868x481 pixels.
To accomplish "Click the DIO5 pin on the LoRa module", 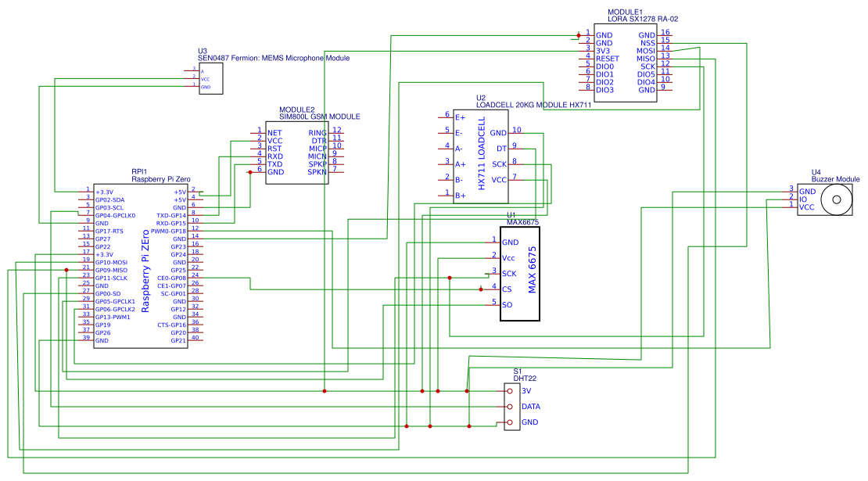I will [646, 74].
